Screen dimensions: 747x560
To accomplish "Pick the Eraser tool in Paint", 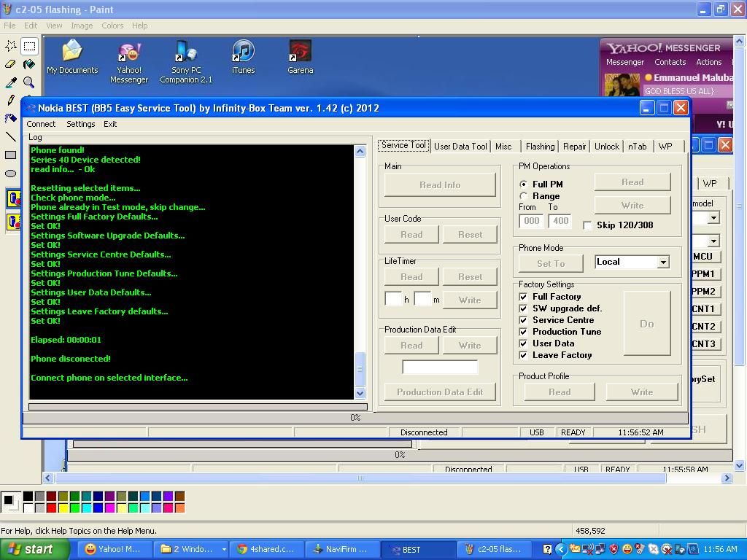I will pos(11,64).
